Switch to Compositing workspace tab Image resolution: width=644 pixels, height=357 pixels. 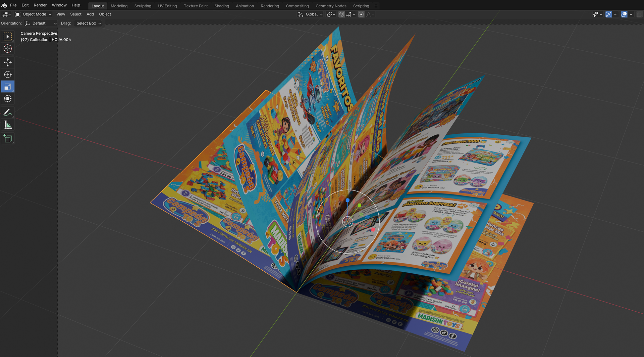(297, 6)
